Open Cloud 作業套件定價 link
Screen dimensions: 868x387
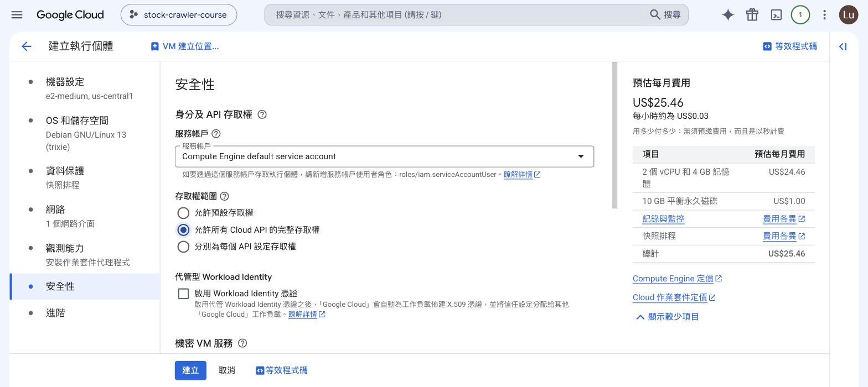pyautogui.click(x=674, y=297)
